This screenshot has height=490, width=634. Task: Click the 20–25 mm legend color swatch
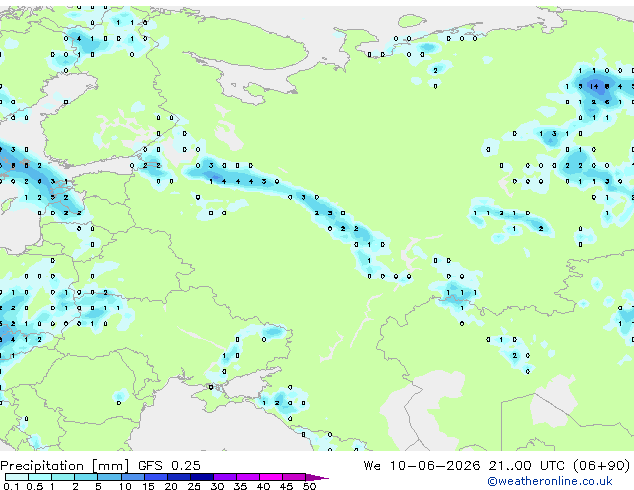178,477
